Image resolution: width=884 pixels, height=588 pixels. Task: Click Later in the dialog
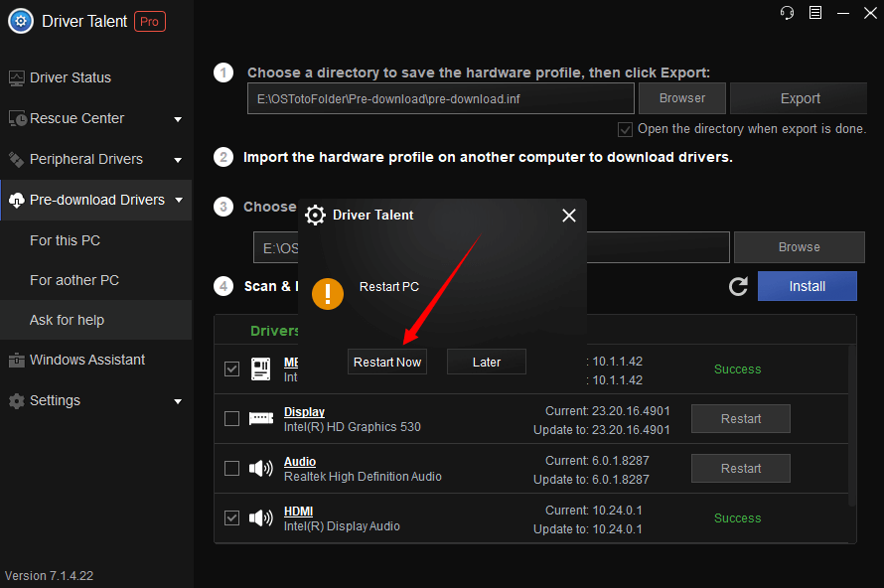[487, 362]
